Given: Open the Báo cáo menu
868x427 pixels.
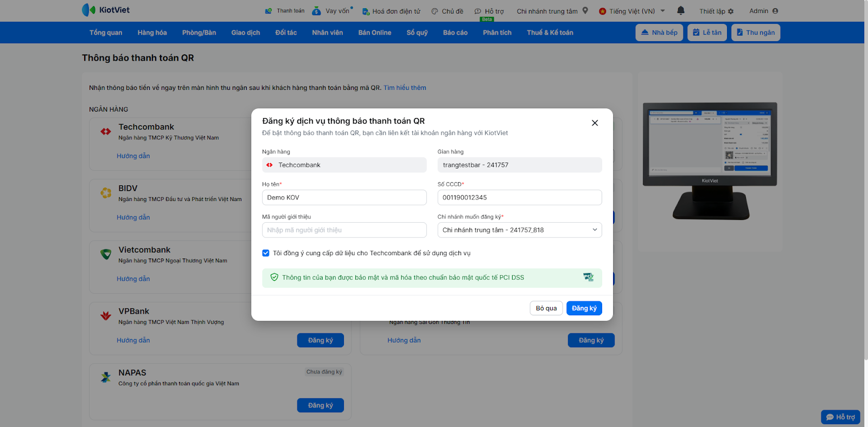Looking at the screenshot, I should [455, 33].
